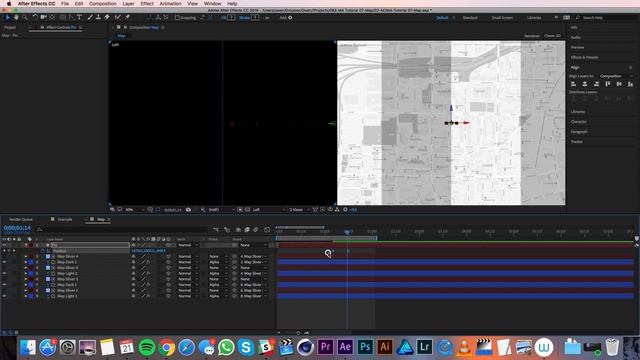Open the Composition menu
The image size is (640, 360).
point(103,4)
